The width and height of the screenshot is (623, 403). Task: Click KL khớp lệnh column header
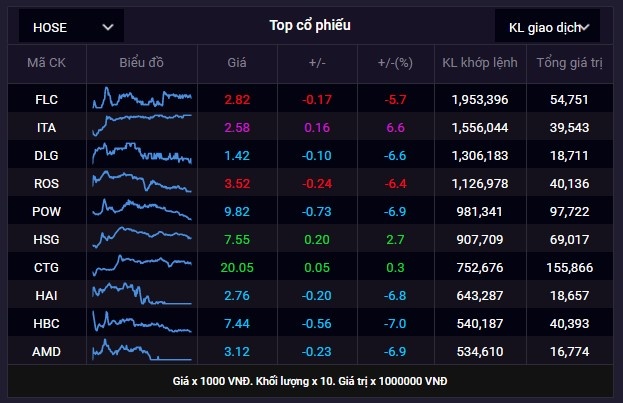click(479, 64)
